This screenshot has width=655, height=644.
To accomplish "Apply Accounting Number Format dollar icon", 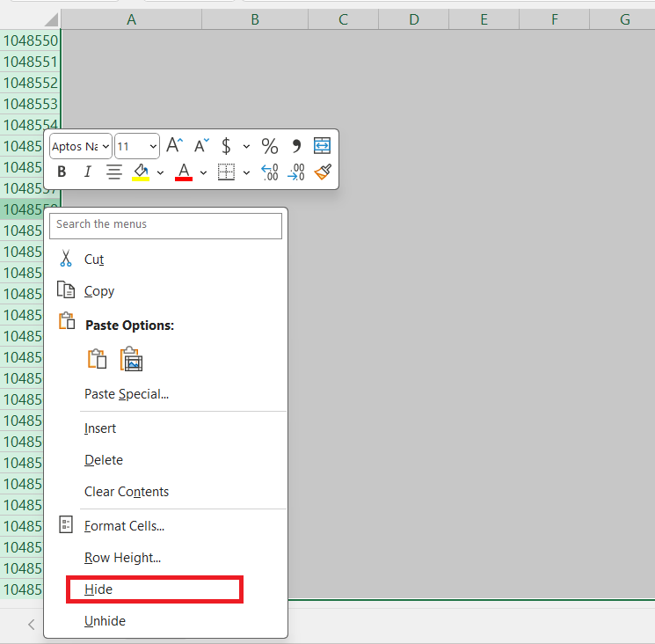I will point(226,146).
